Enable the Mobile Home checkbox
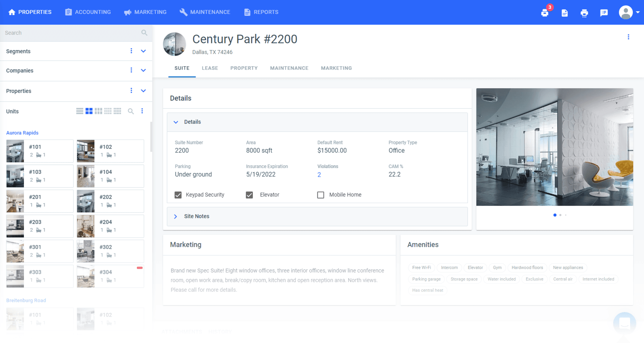The height and width of the screenshot is (343, 644). tap(321, 195)
